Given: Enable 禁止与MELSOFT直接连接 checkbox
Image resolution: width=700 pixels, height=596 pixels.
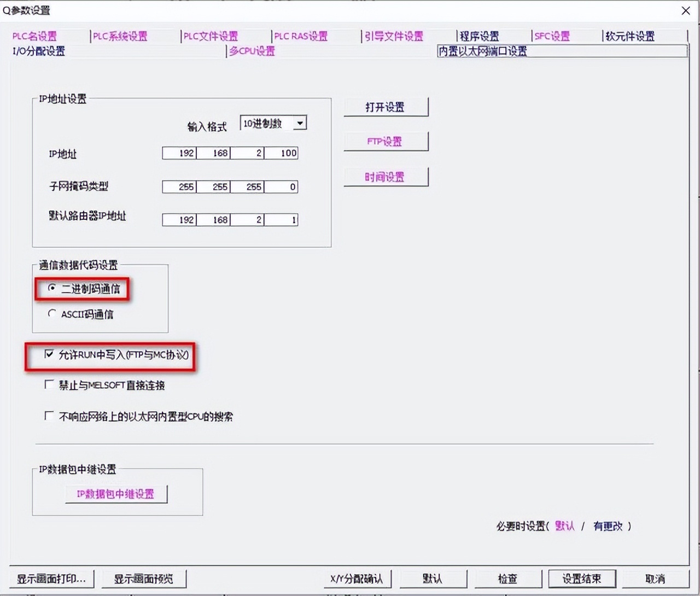Looking at the screenshot, I should 49,385.
